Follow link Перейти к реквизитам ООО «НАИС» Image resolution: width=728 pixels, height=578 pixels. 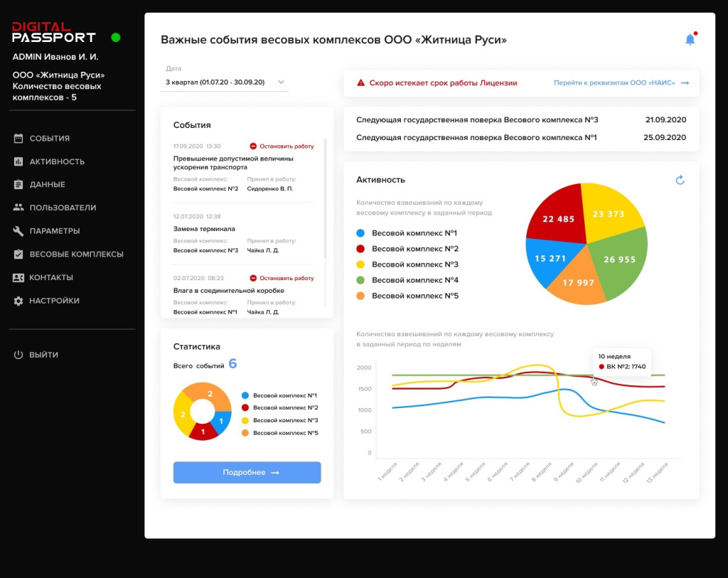621,83
